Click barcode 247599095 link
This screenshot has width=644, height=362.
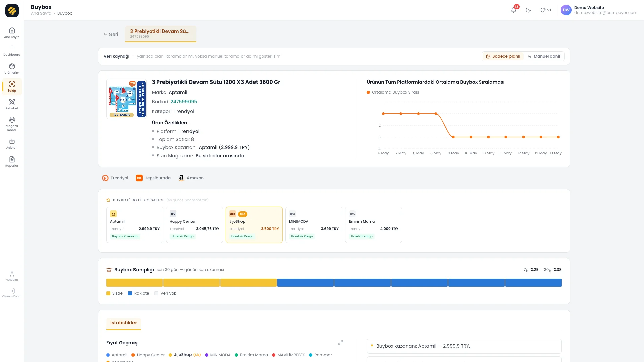point(183,102)
